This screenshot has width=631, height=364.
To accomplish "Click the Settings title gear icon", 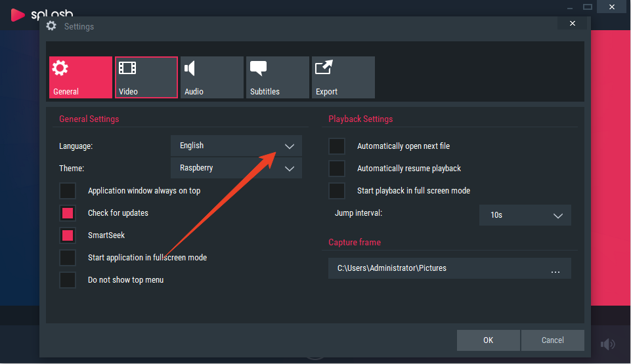I will [51, 26].
